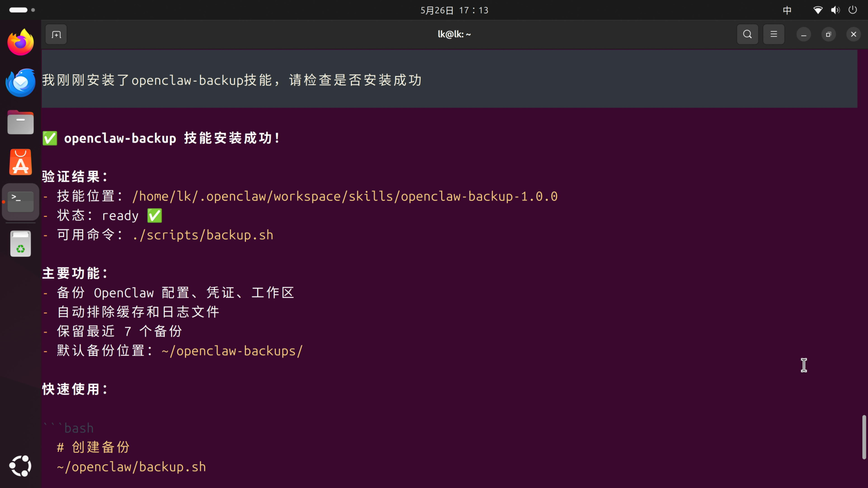The width and height of the screenshot is (868, 488).
Task: Click the line 自动排除缓存和日志文件
Action: (x=138, y=312)
